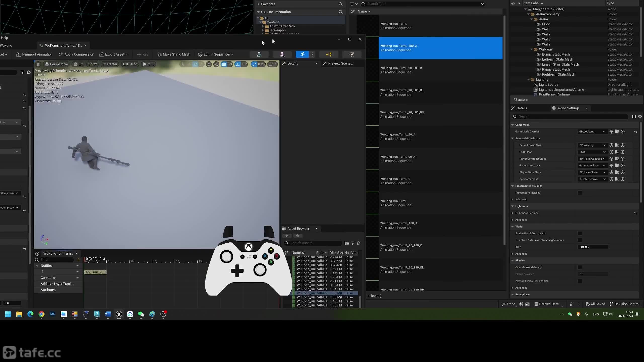
Task: Open the Windows Start menu
Action: pyautogui.click(x=8, y=314)
